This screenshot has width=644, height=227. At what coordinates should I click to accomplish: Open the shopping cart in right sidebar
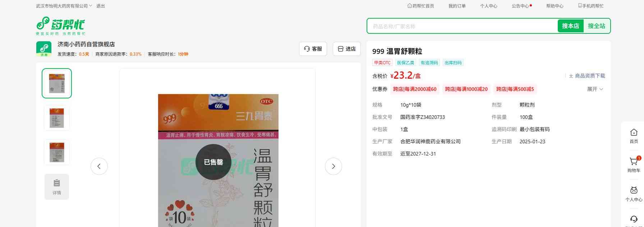point(634,162)
